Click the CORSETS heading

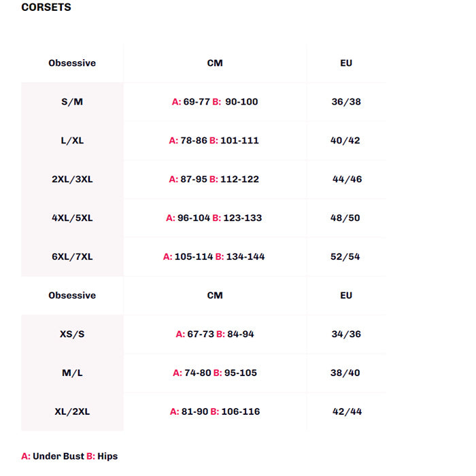[x=46, y=7]
